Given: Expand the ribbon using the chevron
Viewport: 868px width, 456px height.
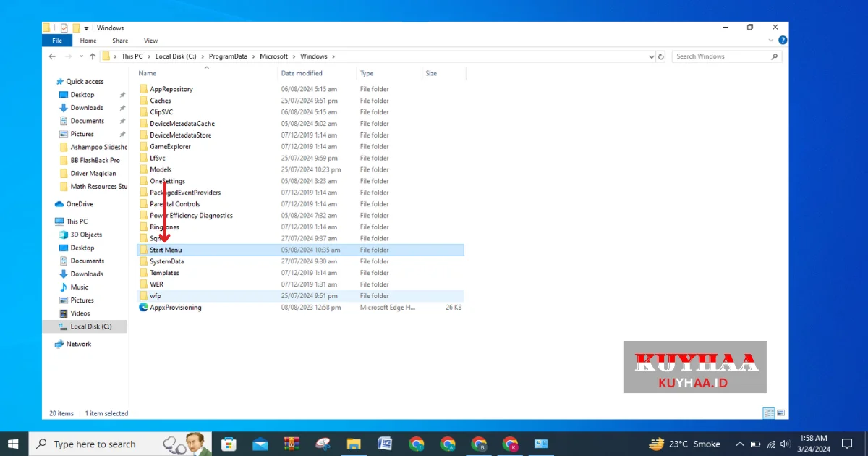Looking at the screenshot, I should [x=773, y=41].
